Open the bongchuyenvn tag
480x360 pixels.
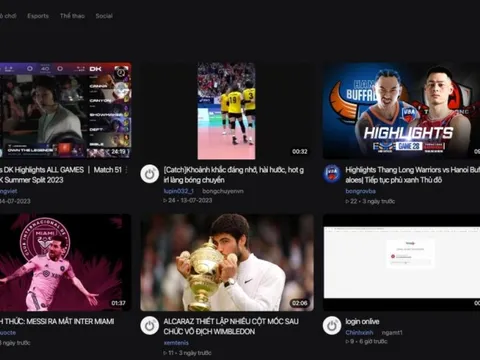pos(223,191)
